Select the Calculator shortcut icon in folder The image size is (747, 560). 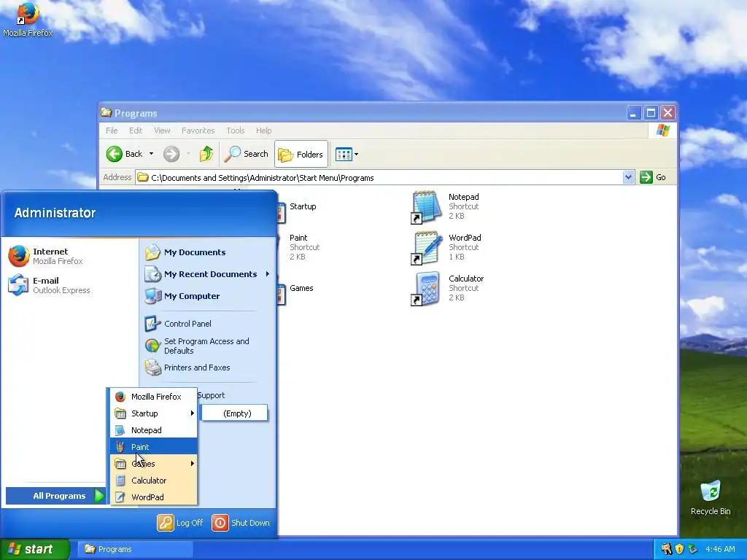click(x=425, y=289)
